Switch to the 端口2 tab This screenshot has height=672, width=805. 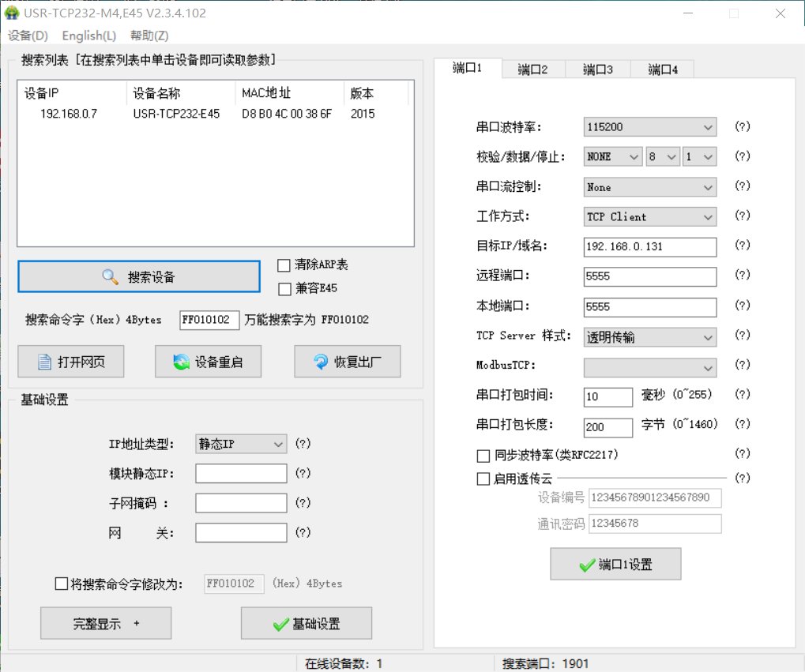533,69
